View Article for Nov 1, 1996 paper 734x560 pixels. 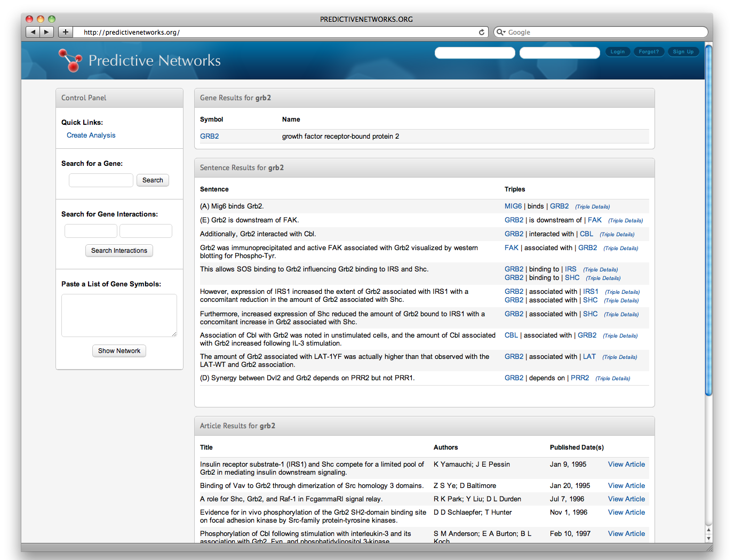pos(626,513)
